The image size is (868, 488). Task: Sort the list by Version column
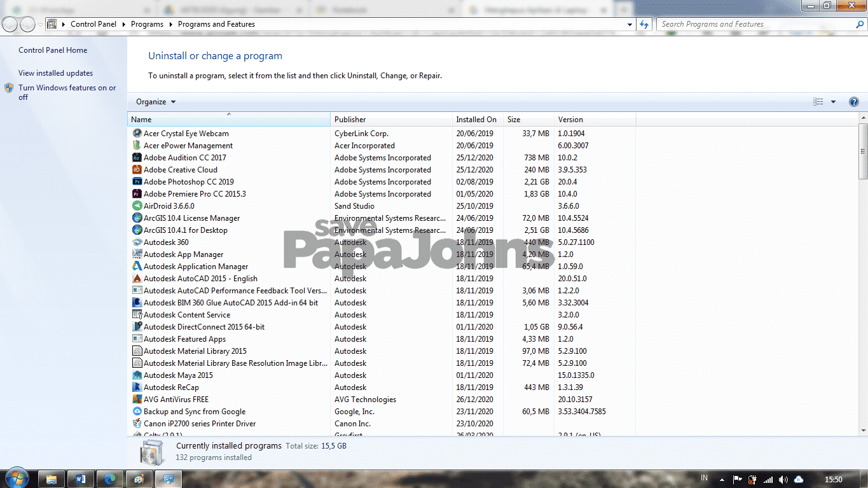tap(595, 120)
